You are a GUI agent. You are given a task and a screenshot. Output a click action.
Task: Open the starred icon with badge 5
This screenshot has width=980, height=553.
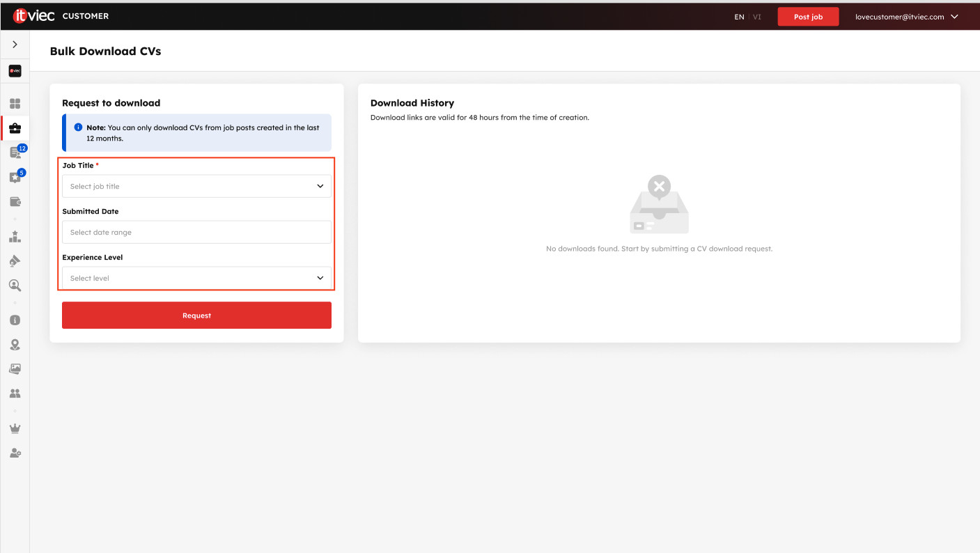click(15, 178)
